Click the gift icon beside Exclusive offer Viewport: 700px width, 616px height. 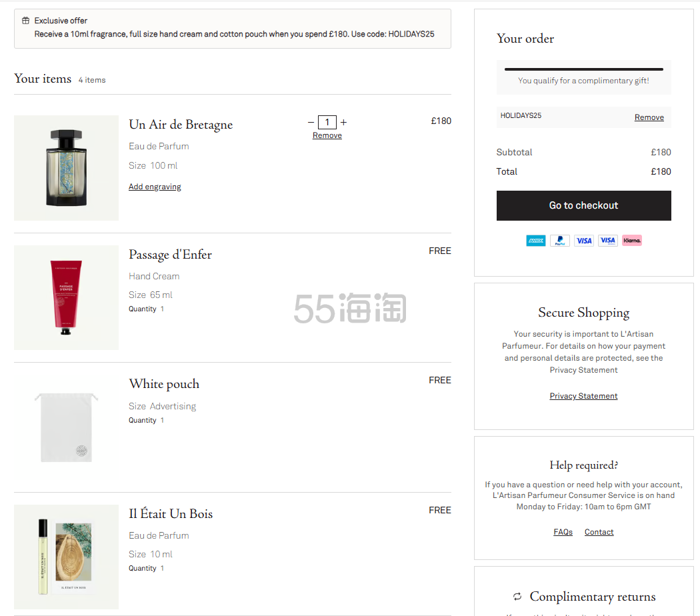[x=25, y=21]
